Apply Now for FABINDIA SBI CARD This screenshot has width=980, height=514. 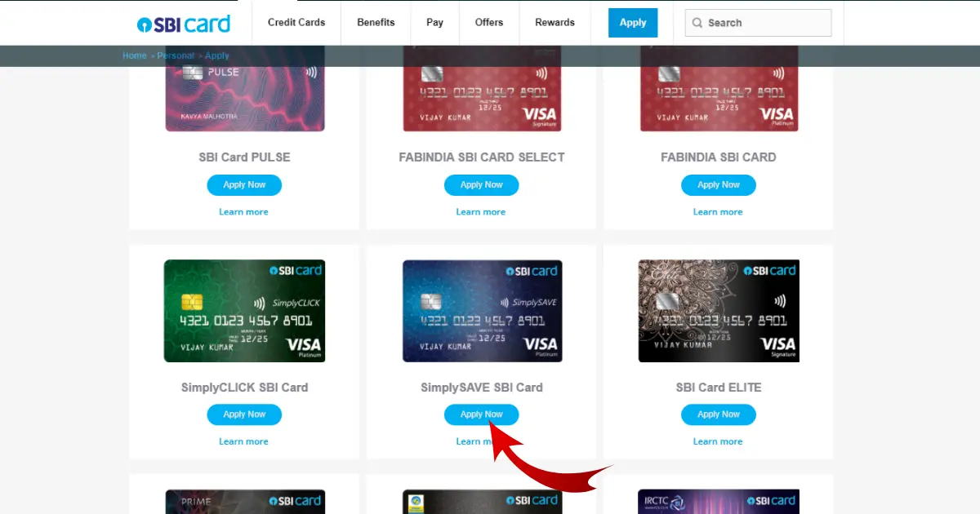(719, 185)
